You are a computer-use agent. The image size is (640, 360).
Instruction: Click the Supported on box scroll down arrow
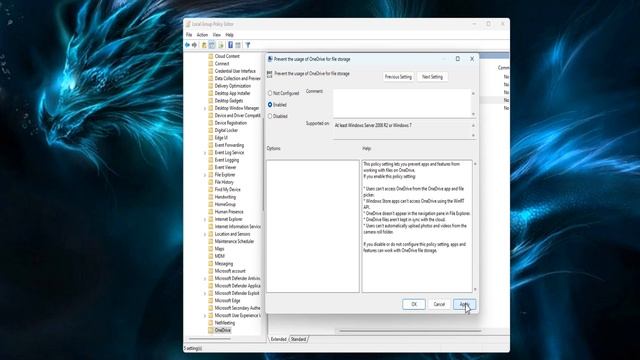473,136
